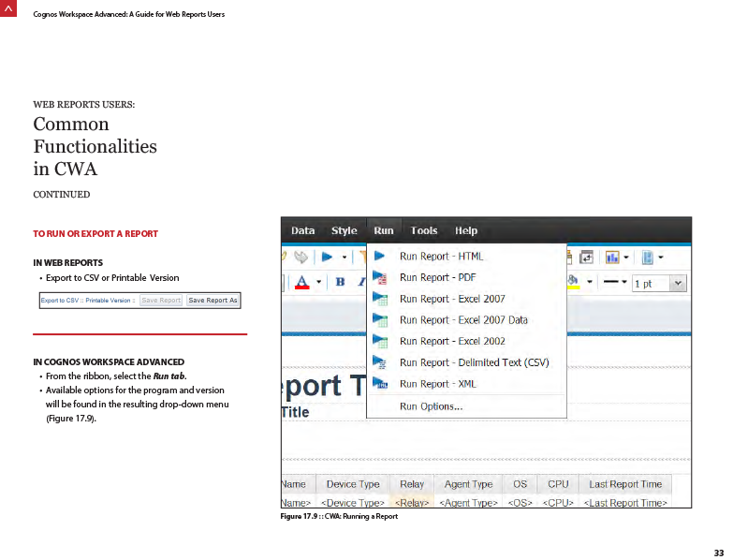
Task: Click the swap rows and columns icon
Action: (586, 258)
